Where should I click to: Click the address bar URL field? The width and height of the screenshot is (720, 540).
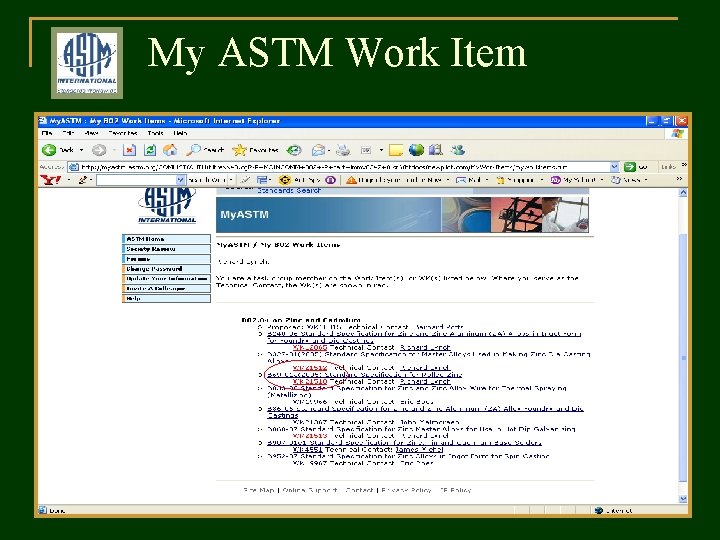[339, 167]
